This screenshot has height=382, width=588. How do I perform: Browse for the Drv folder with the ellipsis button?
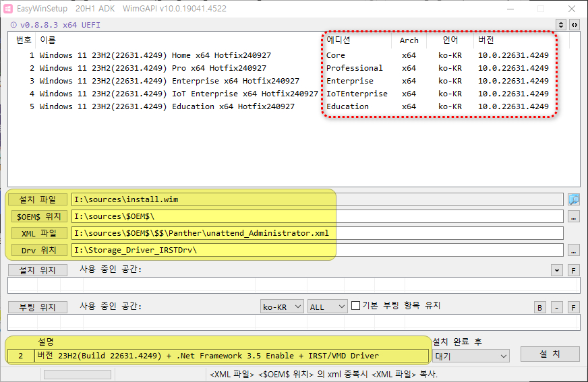[x=573, y=250]
